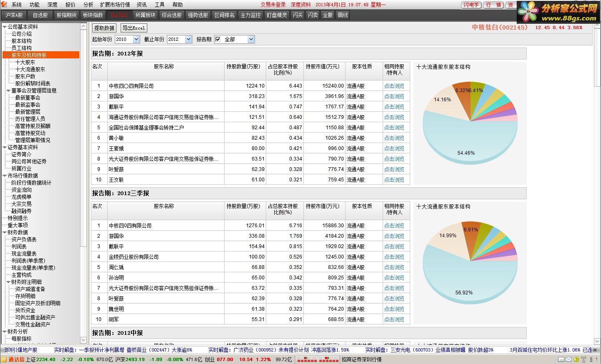Click the red grid indicator in status bar
Screen dimensions: 601x364
point(318,359)
